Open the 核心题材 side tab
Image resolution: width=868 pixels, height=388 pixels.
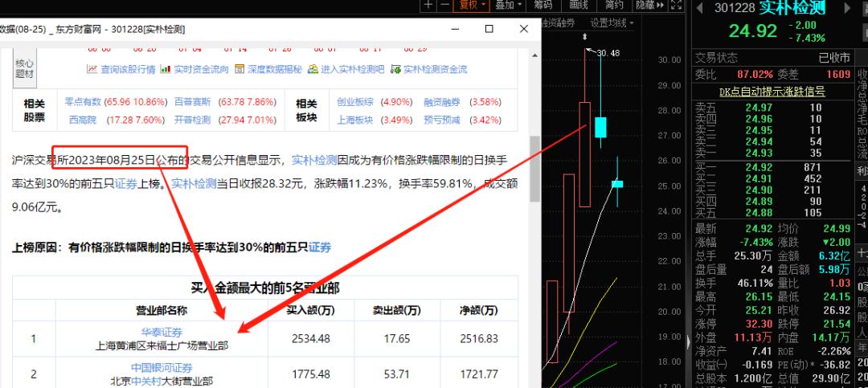24,69
